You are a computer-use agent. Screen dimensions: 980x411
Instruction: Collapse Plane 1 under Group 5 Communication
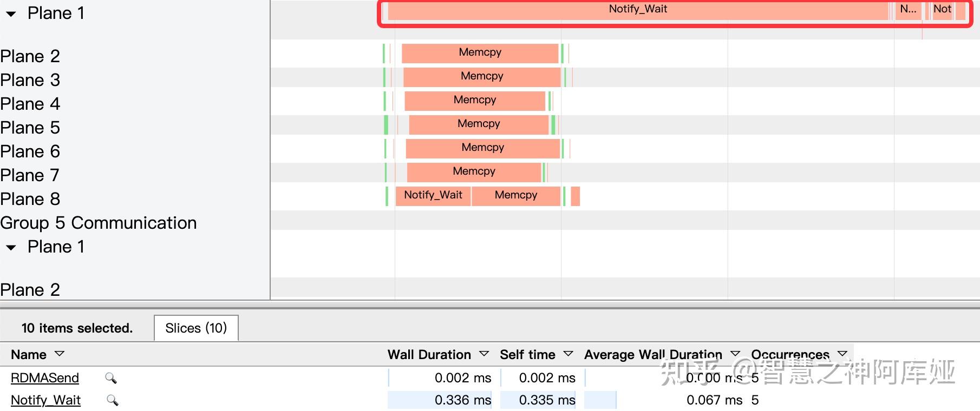(11, 248)
